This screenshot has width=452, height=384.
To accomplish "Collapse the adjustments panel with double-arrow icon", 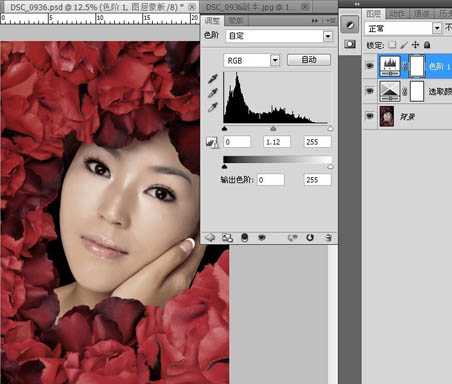I will 315,21.
